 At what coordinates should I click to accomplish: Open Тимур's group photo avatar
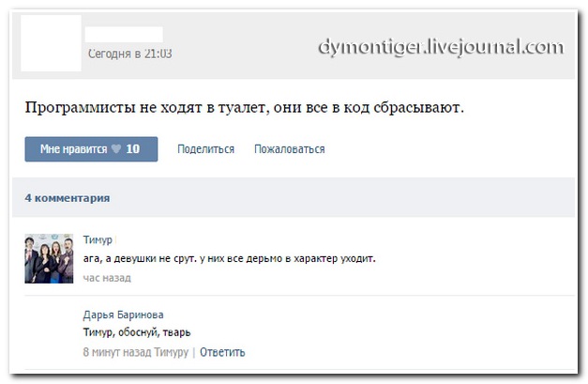tap(49, 257)
